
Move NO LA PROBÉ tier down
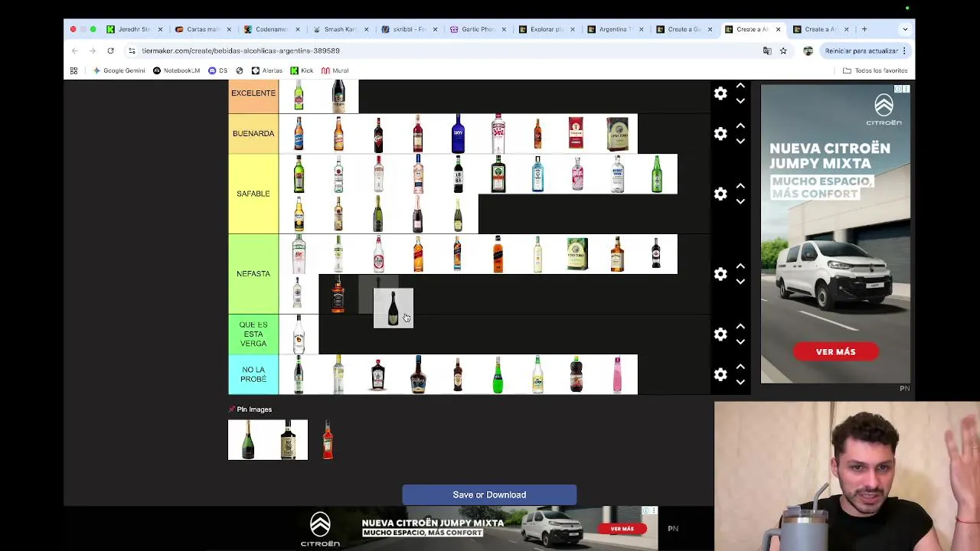point(740,382)
